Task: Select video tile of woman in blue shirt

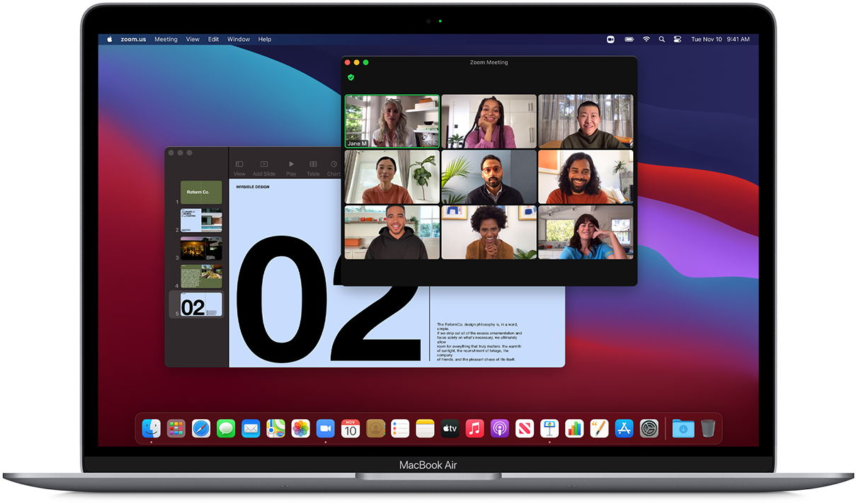Action: click(x=586, y=232)
